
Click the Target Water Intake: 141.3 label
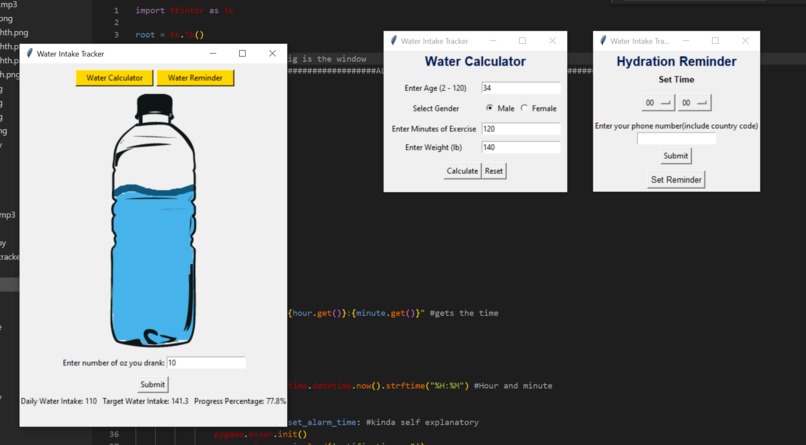click(x=145, y=401)
